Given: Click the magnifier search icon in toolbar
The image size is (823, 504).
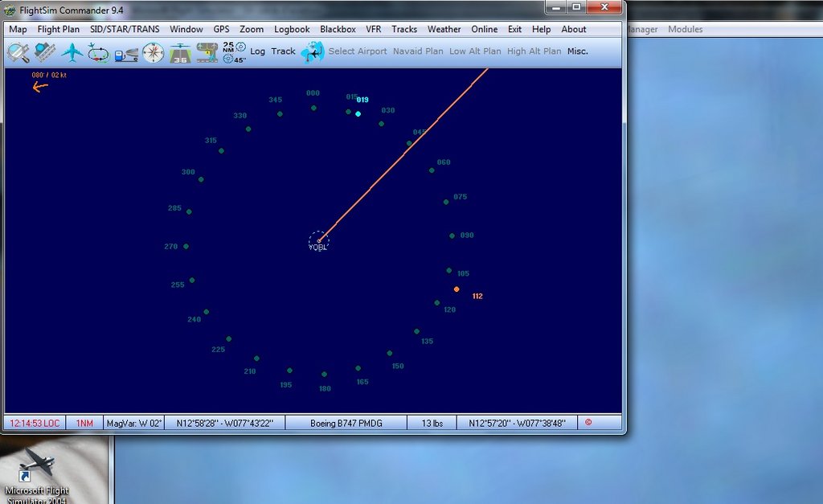Looking at the screenshot, I should [x=18, y=52].
